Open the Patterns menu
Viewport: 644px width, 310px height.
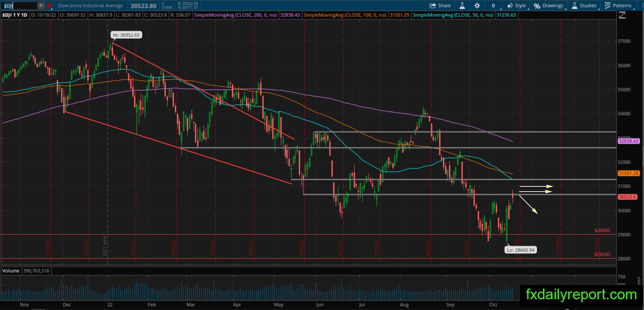tap(618, 5)
